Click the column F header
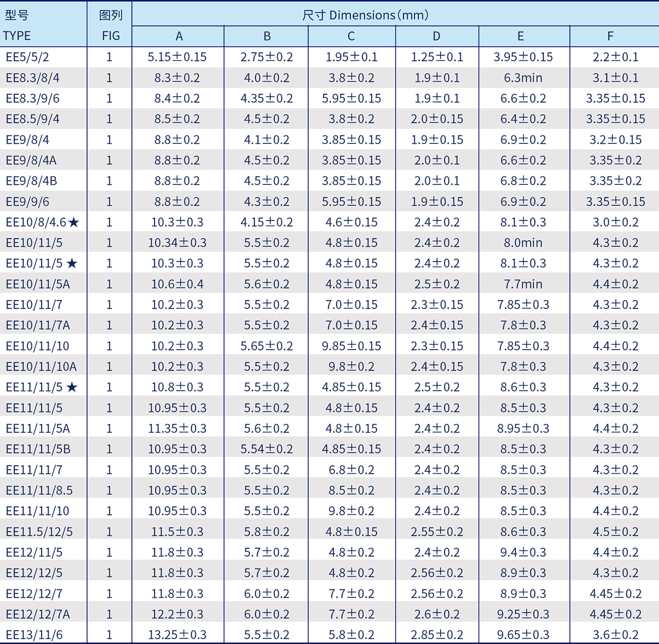659x644 pixels. (x=610, y=36)
